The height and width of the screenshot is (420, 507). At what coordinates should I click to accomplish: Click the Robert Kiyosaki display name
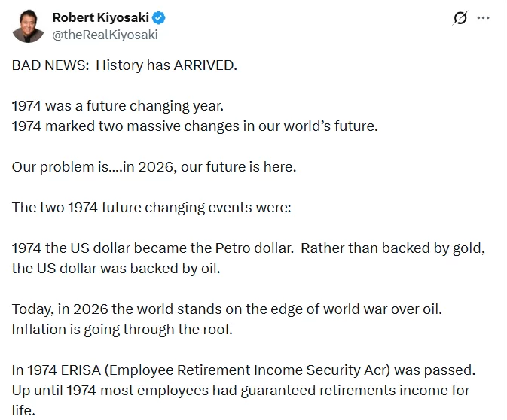tap(100, 17)
